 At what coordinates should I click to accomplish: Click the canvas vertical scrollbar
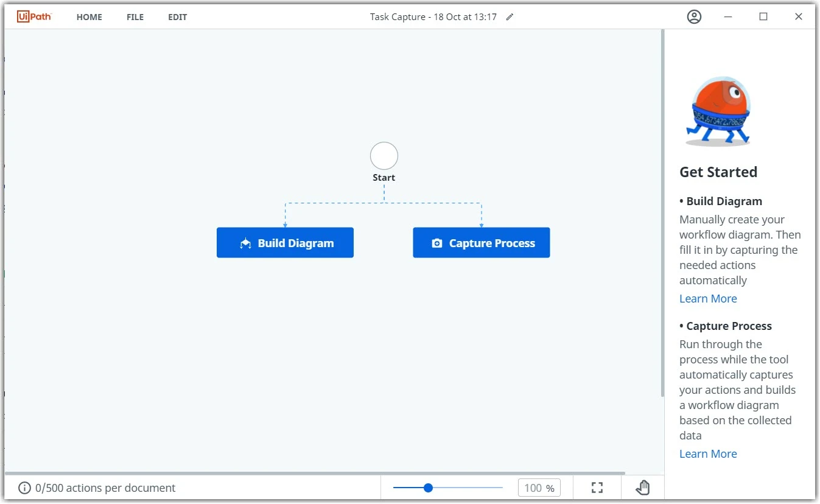coord(662,213)
